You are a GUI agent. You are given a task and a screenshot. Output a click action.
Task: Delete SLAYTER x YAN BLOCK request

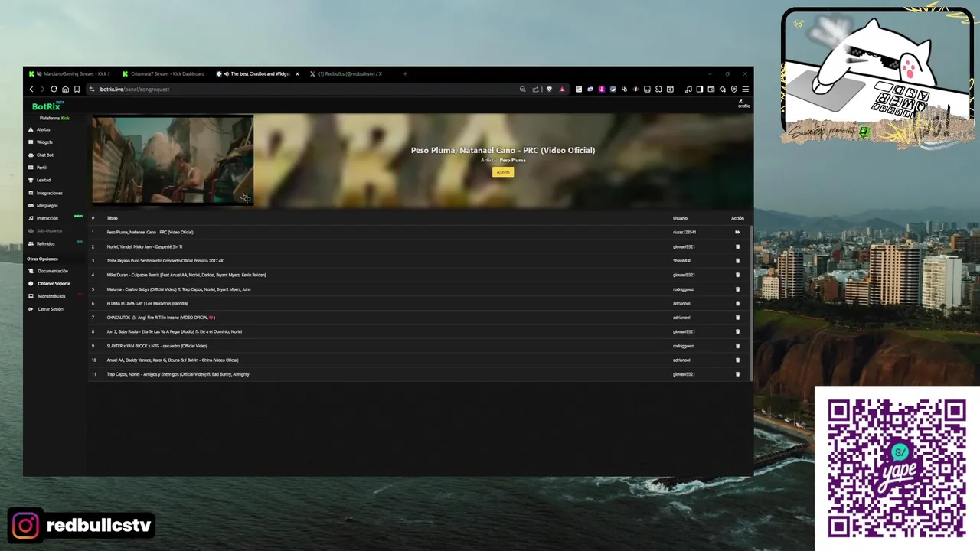[738, 346]
